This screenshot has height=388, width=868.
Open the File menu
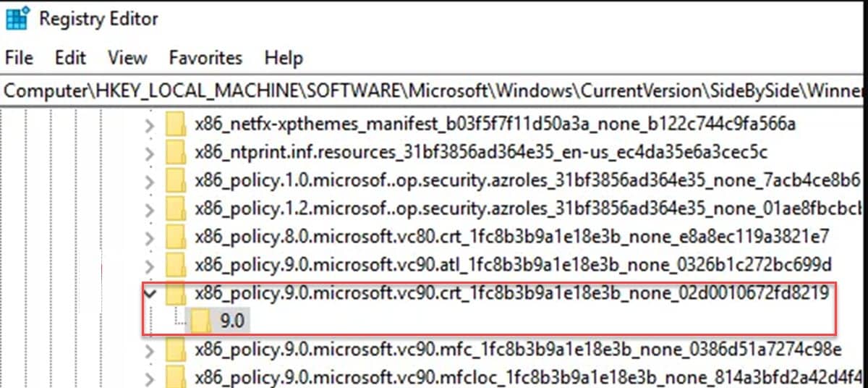pyautogui.click(x=19, y=57)
